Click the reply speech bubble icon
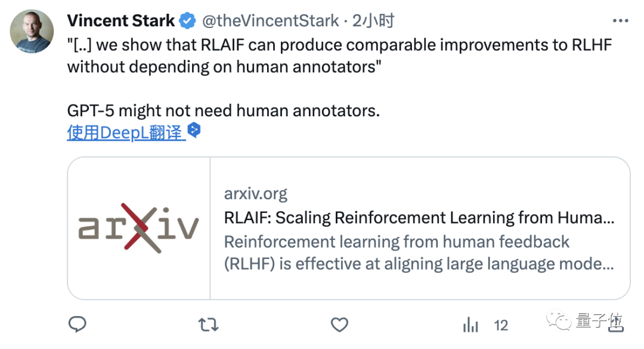The width and height of the screenshot is (644, 349). 77,325
